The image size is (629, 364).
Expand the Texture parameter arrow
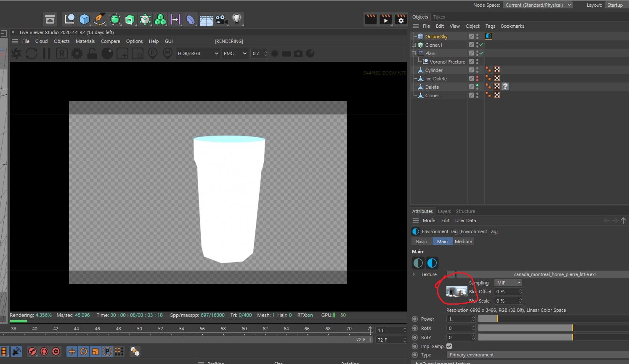tap(414, 274)
